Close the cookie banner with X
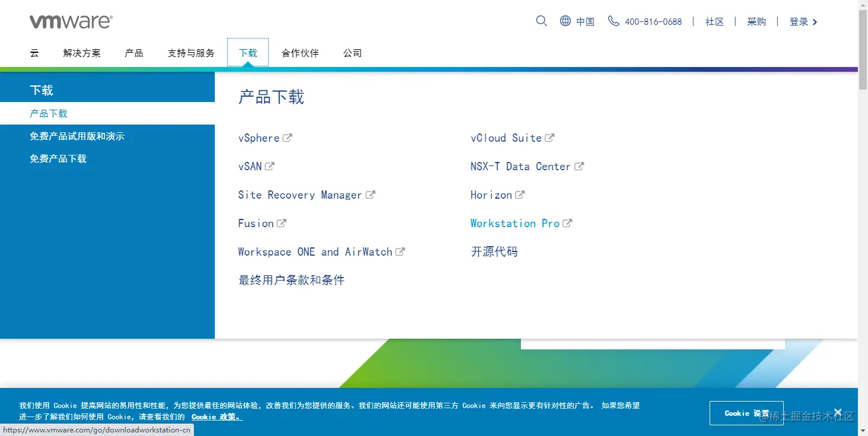 pos(838,412)
